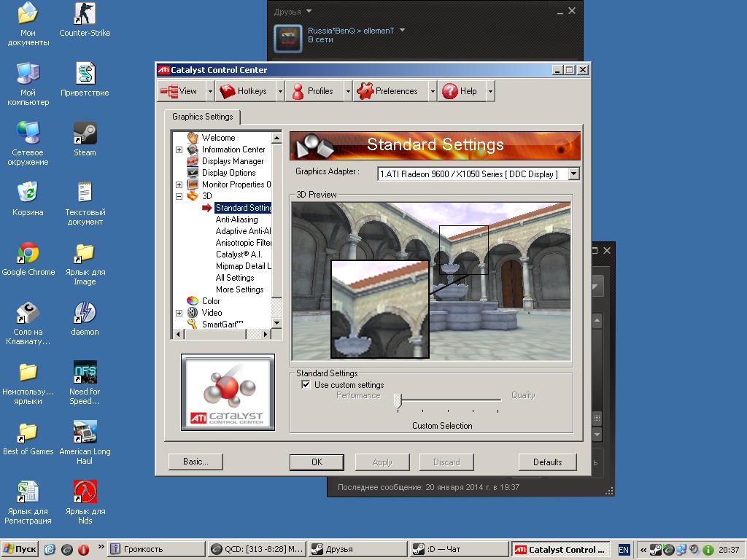Open the Текстовый документ desktop icon
This screenshot has height=560, width=747.
pyautogui.click(x=85, y=203)
